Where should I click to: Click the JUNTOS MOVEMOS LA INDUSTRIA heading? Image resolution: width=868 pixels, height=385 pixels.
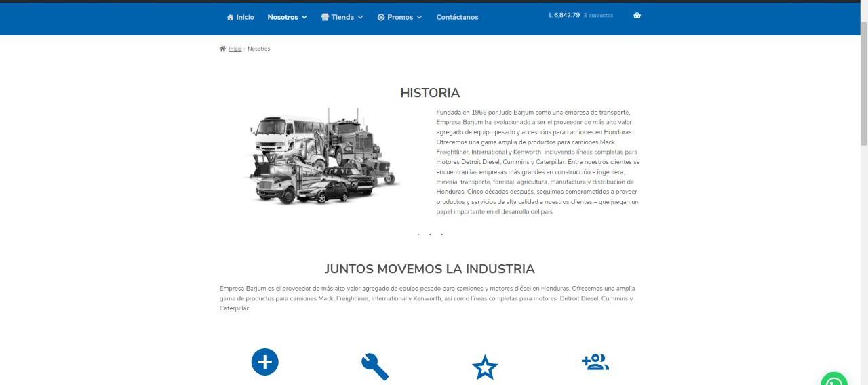pyautogui.click(x=430, y=269)
